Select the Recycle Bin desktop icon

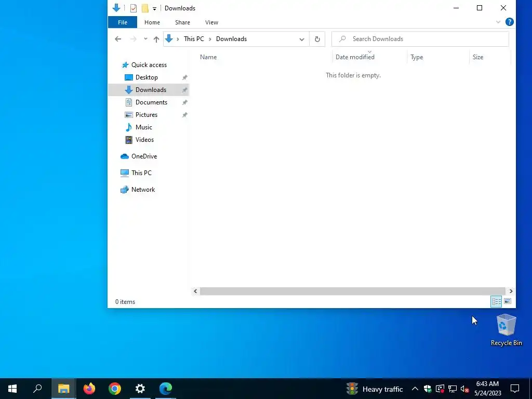(506, 330)
